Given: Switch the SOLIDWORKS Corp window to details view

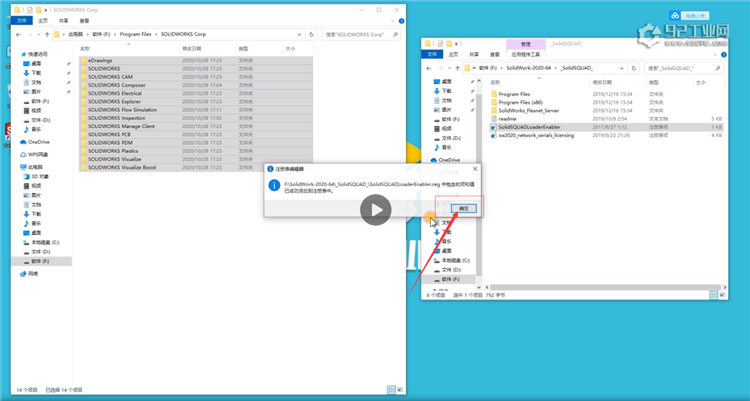Looking at the screenshot, I should click(x=391, y=390).
